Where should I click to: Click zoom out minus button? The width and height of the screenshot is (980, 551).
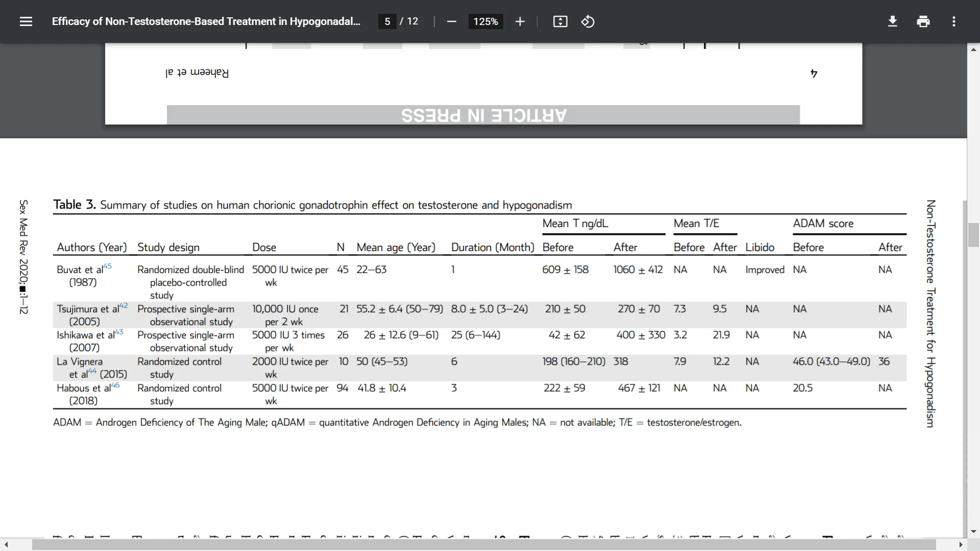(x=451, y=21)
